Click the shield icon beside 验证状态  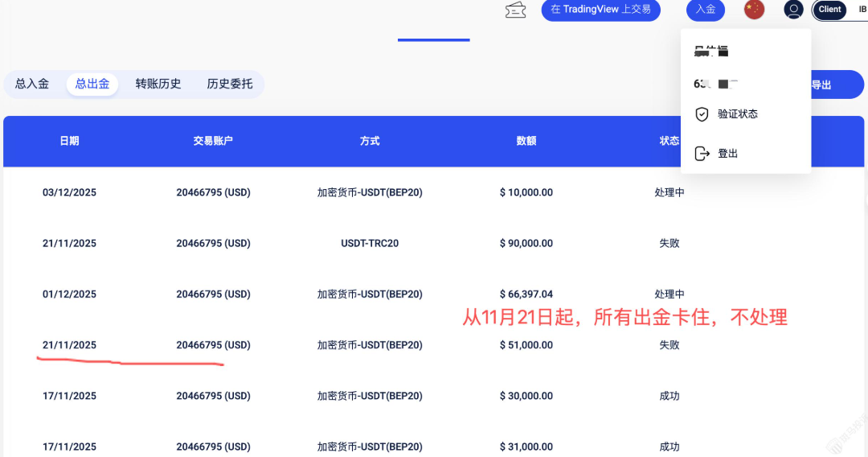[x=702, y=114]
